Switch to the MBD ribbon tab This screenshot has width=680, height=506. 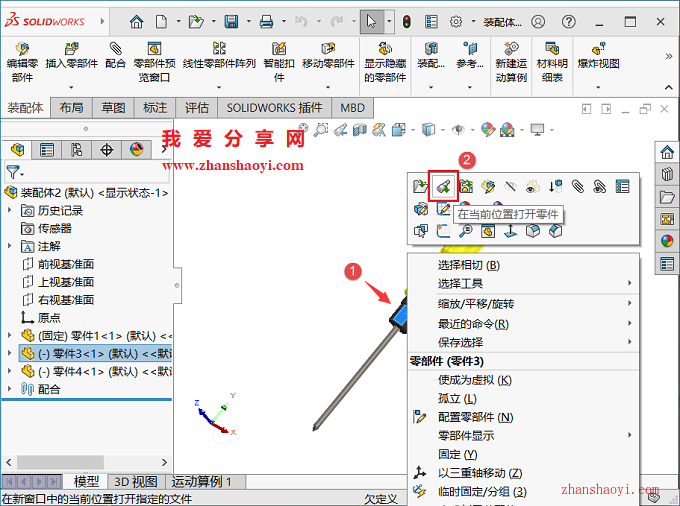(x=352, y=108)
